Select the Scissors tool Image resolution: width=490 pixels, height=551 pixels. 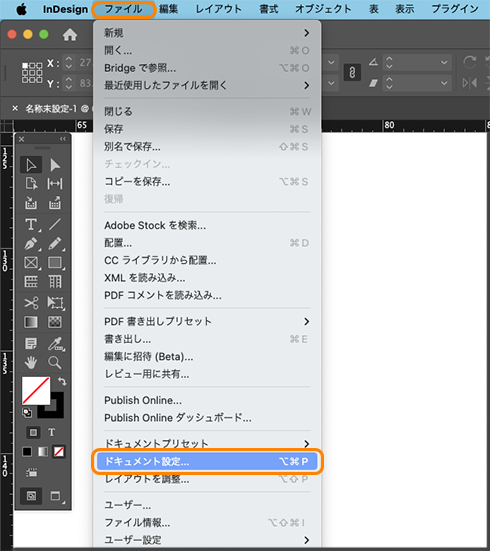coord(31,303)
